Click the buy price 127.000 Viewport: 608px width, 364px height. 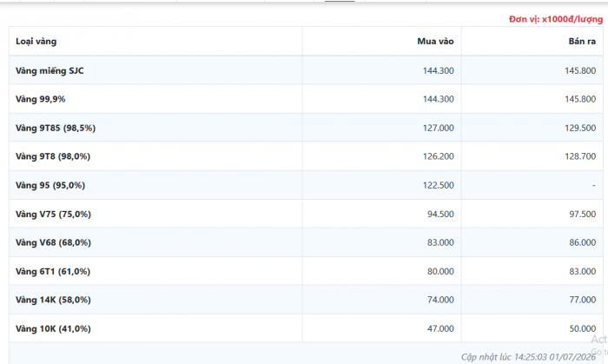438,128
